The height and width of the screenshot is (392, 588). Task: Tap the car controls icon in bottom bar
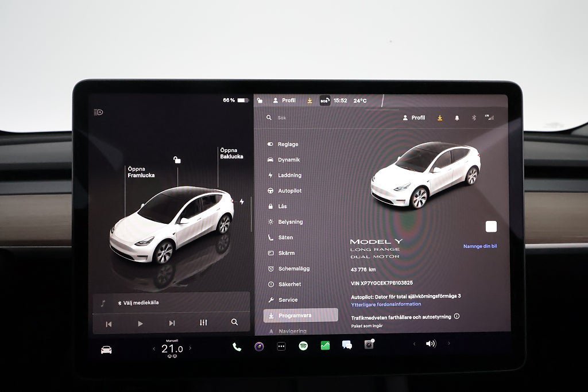pos(106,350)
